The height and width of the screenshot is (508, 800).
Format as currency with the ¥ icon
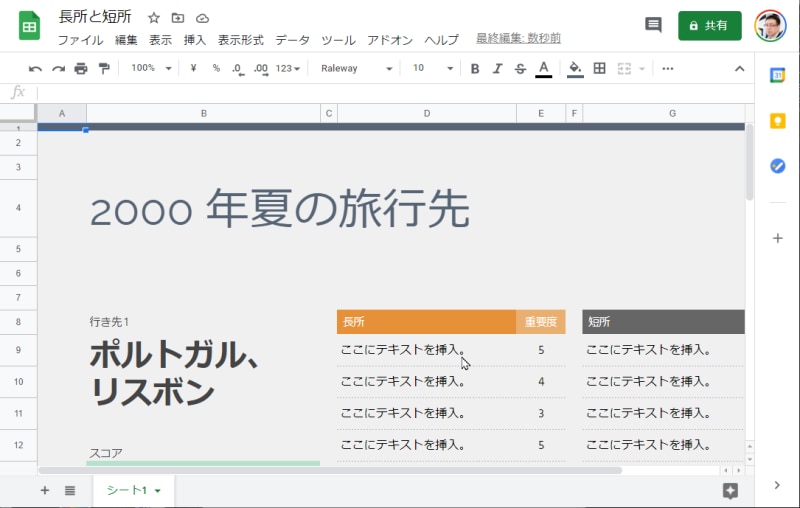coord(193,68)
